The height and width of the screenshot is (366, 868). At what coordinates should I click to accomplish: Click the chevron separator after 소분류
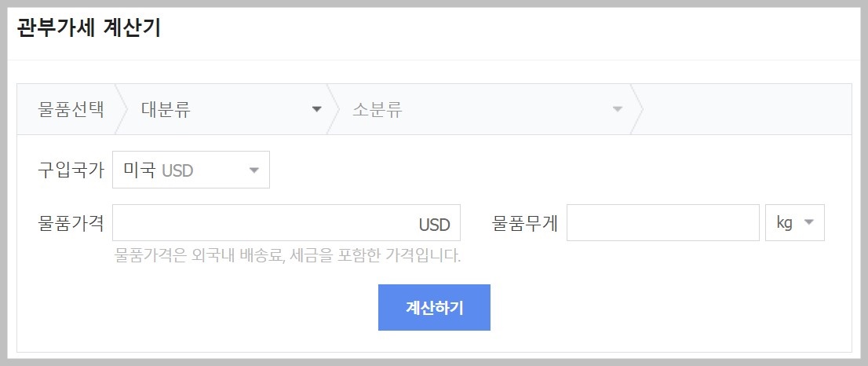coord(636,109)
